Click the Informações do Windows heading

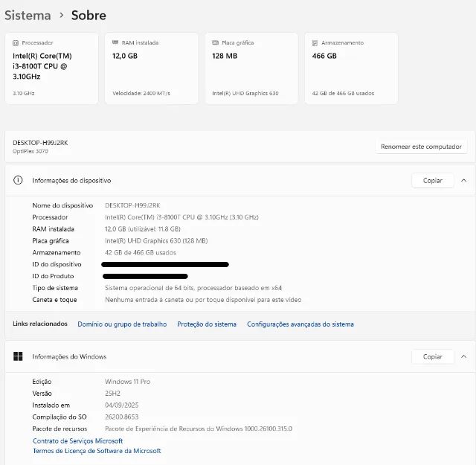69,356
